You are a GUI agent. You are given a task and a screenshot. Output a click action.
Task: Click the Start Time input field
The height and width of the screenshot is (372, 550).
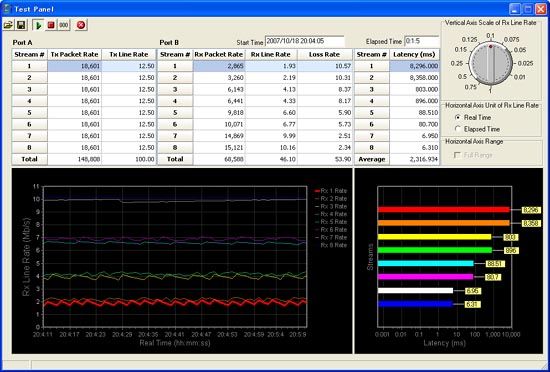[304, 41]
